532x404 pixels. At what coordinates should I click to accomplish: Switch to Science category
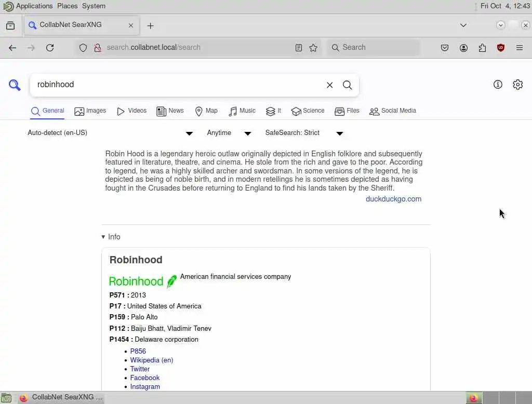pos(308,111)
